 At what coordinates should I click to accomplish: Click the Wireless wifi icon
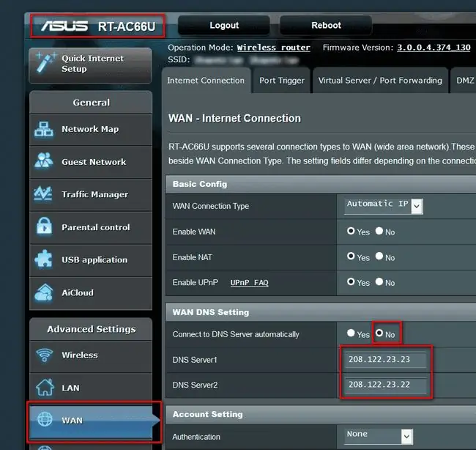tap(45, 355)
